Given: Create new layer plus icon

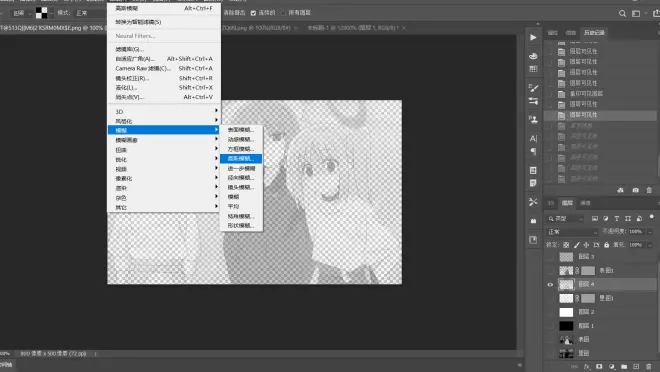Looking at the screenshot, I should tap(636, 367).
